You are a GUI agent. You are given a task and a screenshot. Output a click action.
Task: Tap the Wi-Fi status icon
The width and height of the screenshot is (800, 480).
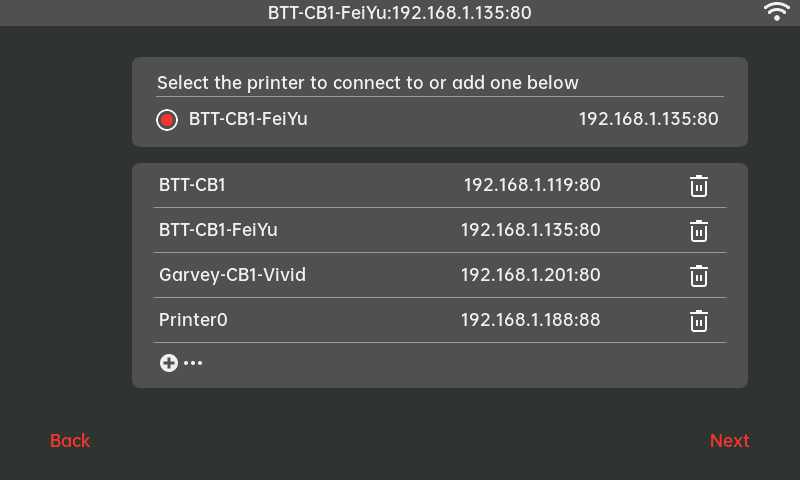(776, 12)
